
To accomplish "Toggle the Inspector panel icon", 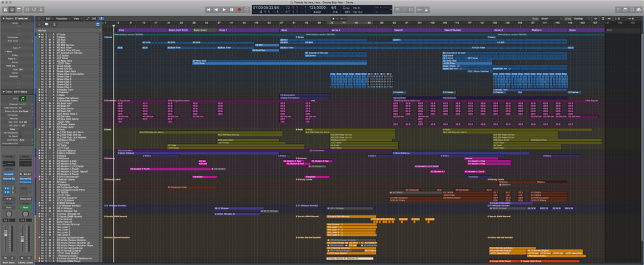I will click(11, 9).
